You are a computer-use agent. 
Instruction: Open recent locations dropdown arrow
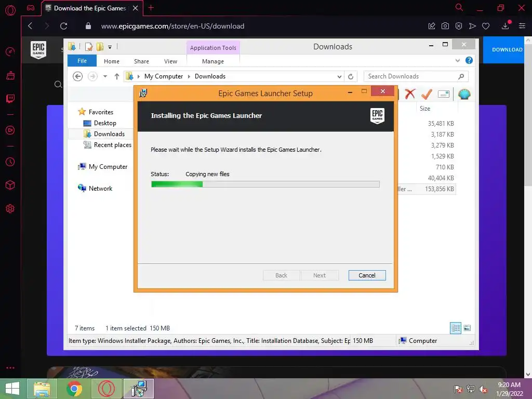click(105, 76)
